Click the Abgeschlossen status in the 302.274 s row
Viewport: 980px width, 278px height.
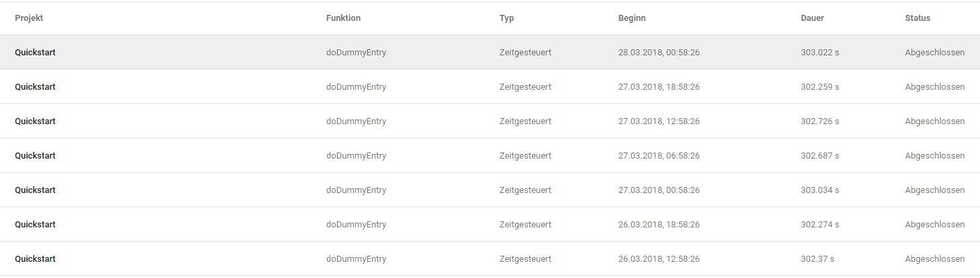tap(935, 225)
